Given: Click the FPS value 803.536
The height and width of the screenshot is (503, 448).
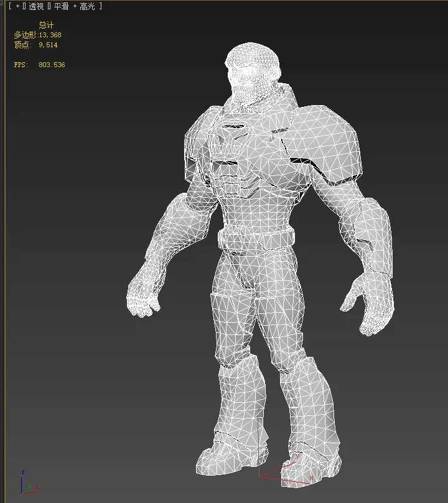Looking at the screenshot, I should pyautogui.click(x=52, y=65).
